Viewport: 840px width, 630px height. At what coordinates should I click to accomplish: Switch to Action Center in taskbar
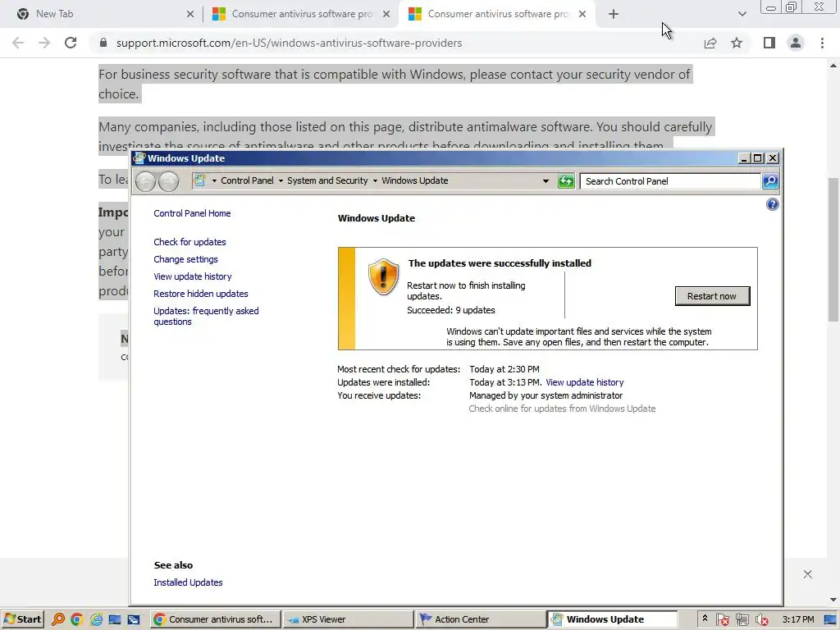(481, 619)
